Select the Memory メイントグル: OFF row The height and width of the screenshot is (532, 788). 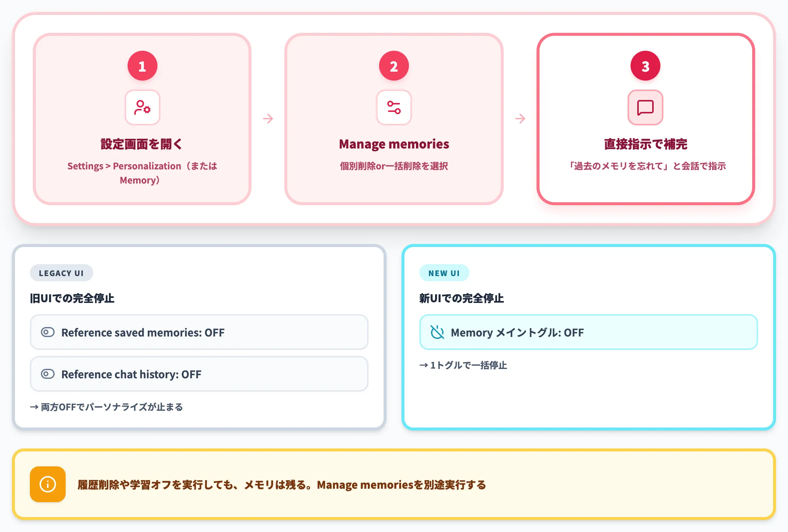(x=589, y=332)
